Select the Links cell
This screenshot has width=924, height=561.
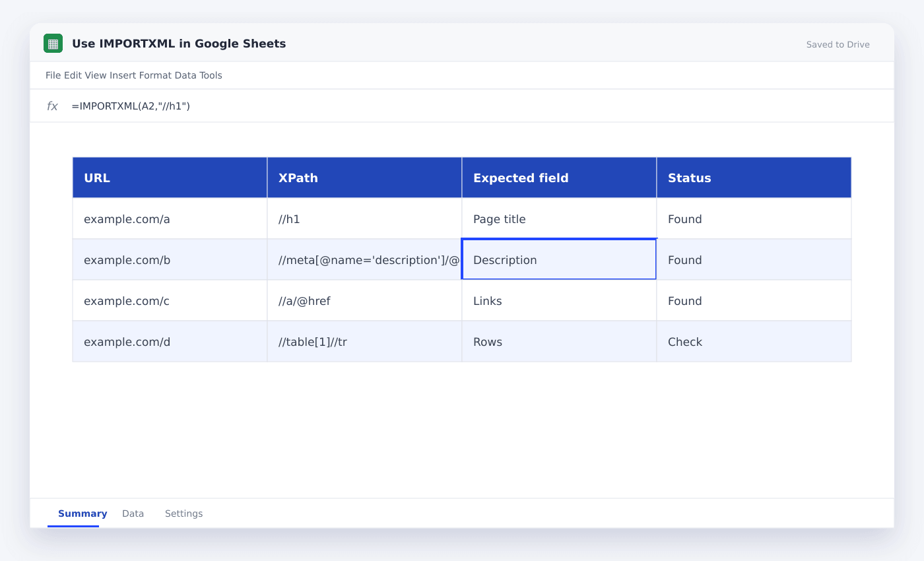click(x=559, y=300)
